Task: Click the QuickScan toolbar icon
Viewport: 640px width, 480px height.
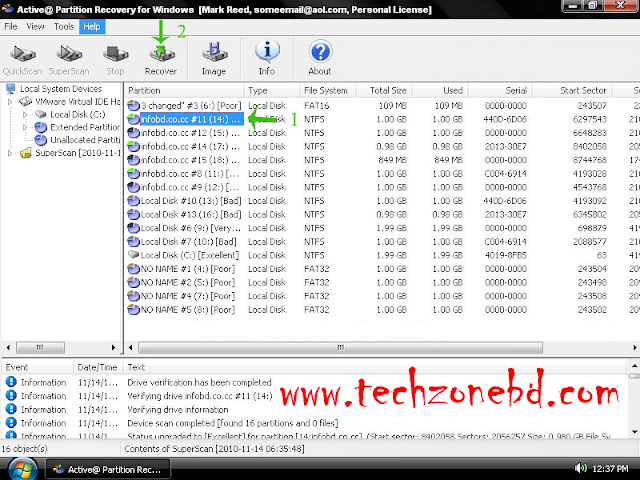Action: click(23, 54)
